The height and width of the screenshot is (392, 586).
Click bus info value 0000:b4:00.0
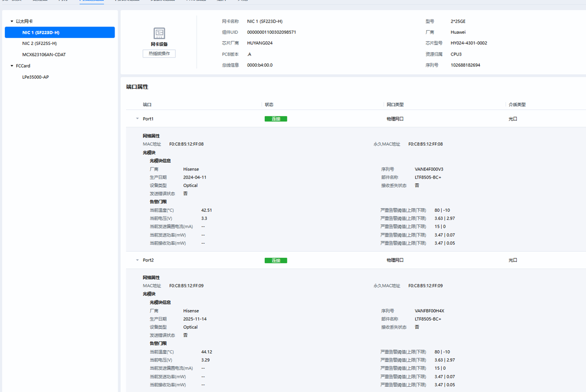point(260,65)
